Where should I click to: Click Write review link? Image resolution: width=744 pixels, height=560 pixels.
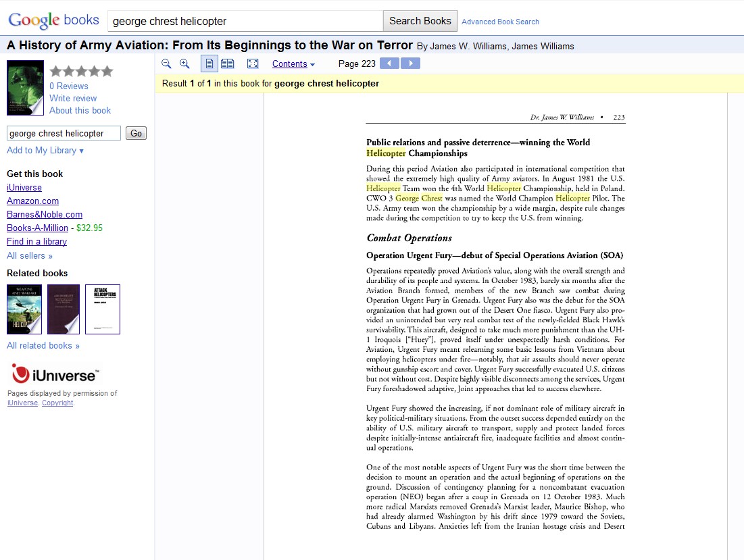[73, 98]
